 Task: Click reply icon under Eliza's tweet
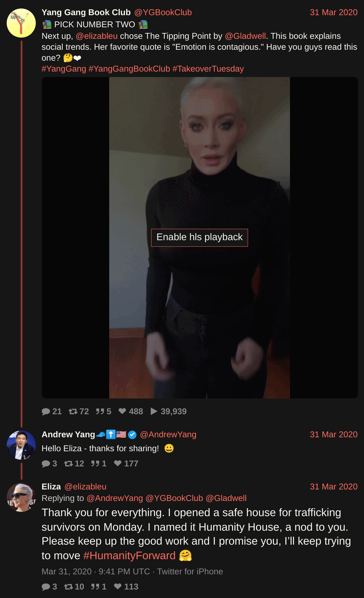click(46, 587)
